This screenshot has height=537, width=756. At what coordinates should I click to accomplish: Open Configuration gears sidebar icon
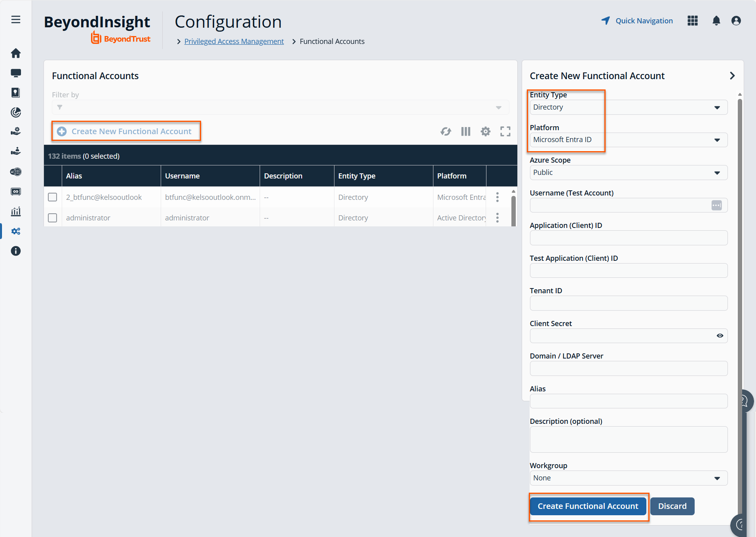[x=16, y=231]
